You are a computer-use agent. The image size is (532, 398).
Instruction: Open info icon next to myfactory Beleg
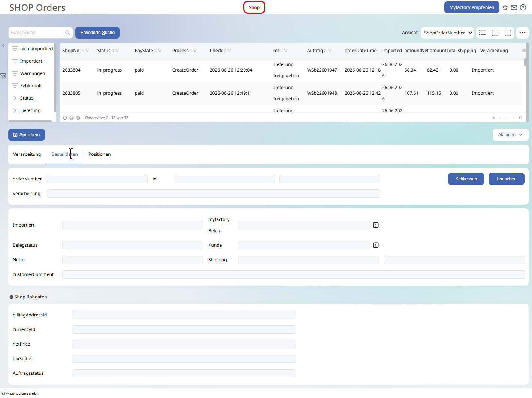(x=376, y=225)
